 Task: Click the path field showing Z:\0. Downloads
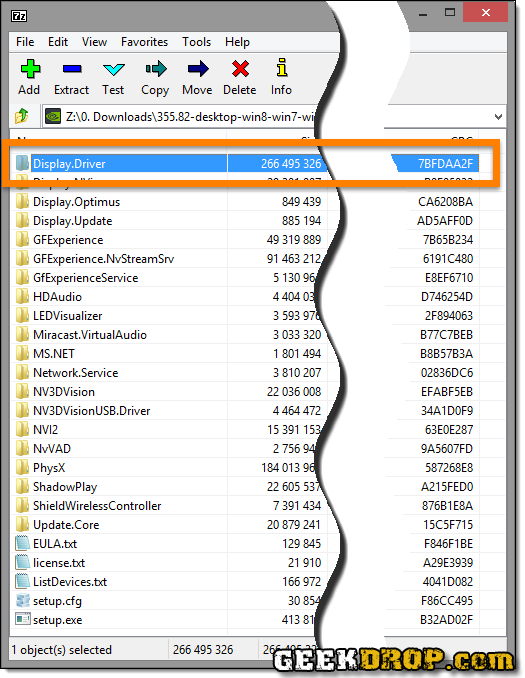(x=190, y=117)
